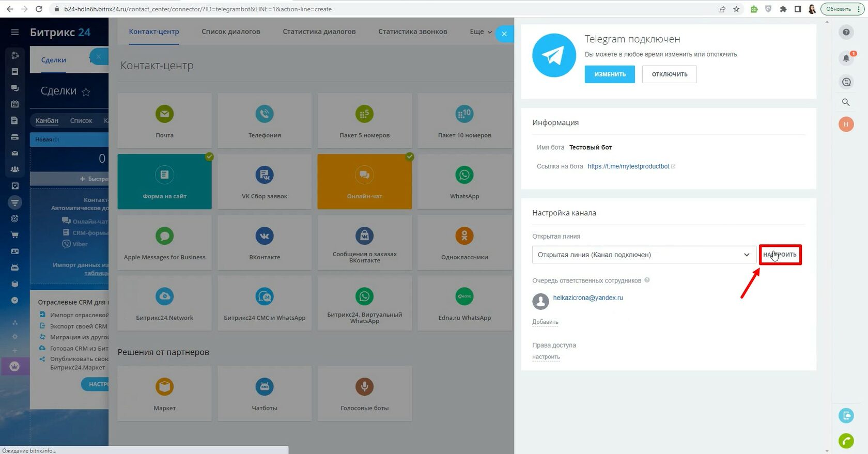Share this page from address bar
Viewport: 868px width, 454px height.
[722, 9]
